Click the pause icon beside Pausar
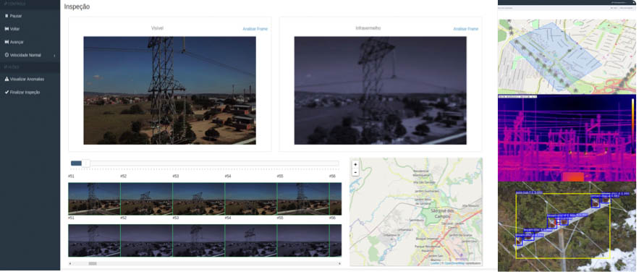Image resolution: width=644 pixels, height=277 pixels. (x=7, y=16)
